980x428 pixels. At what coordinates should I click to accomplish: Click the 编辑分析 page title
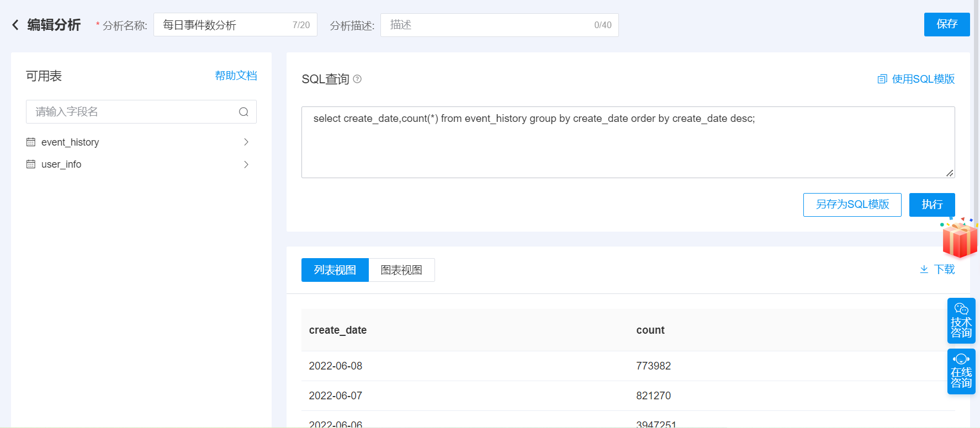pos(54,25)
